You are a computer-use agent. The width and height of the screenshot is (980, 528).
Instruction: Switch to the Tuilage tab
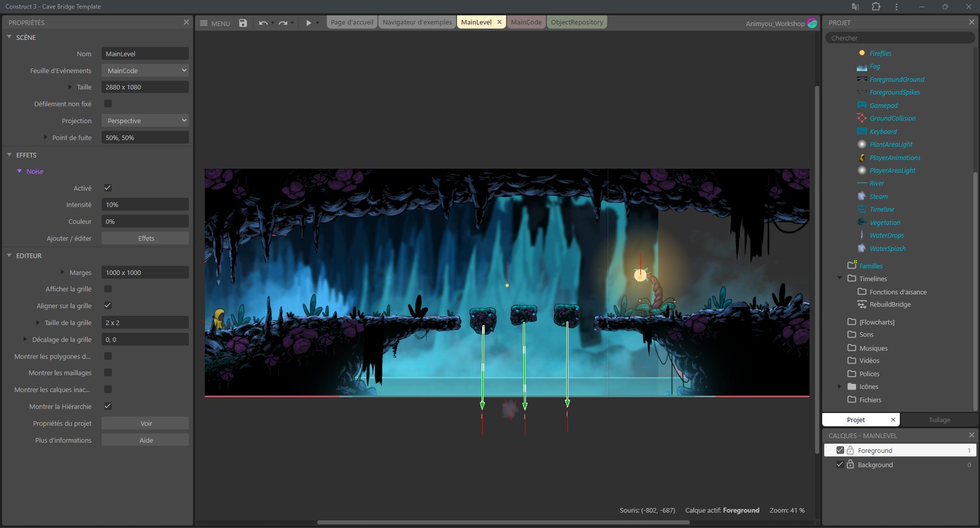click(x=939, y=420)
